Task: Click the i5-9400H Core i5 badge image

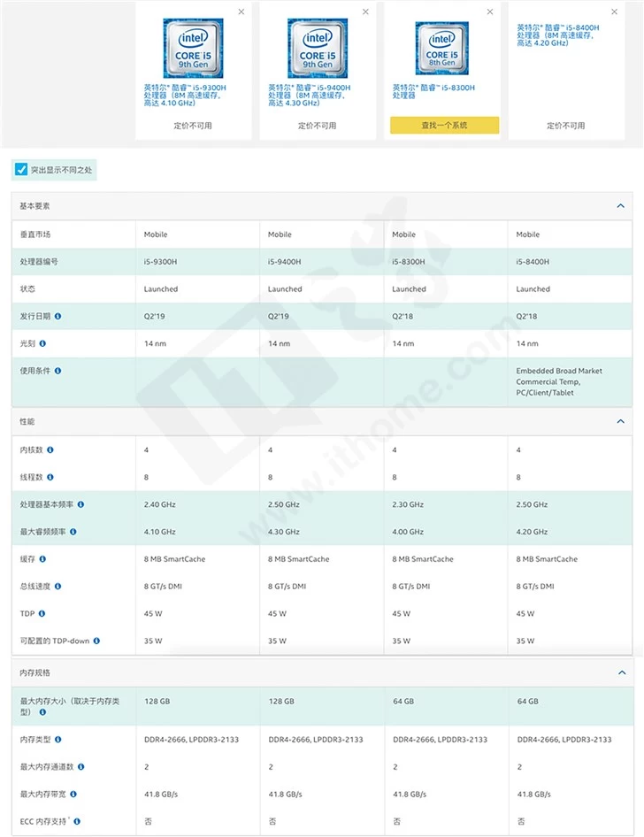Action: click(317, 49)
